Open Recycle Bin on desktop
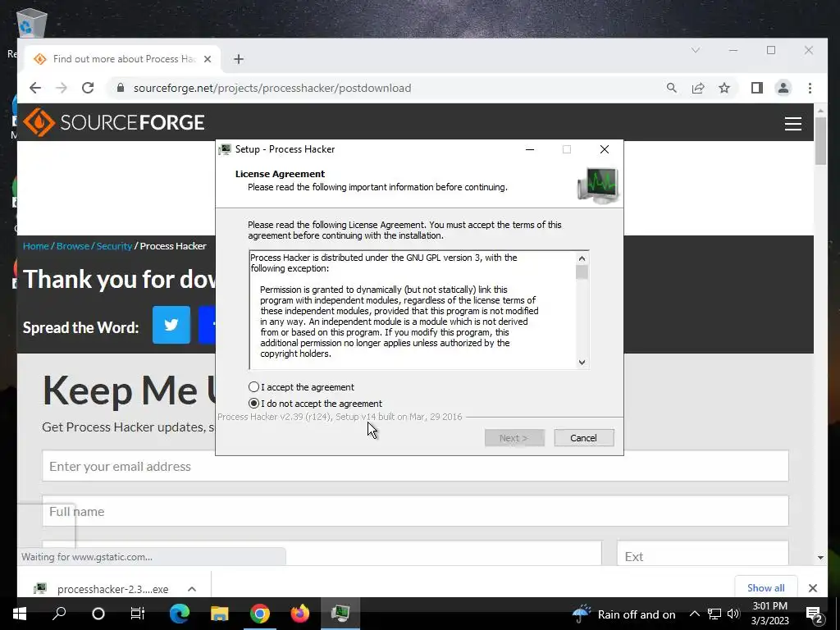 tap(31, 22)
